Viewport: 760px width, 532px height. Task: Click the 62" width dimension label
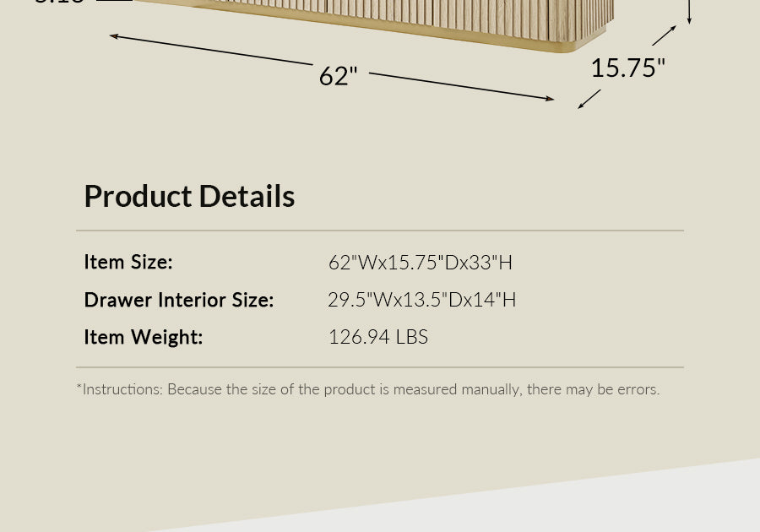tap(338, 76)
